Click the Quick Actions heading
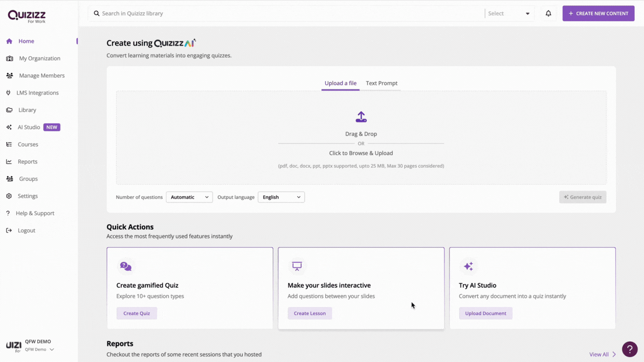 pos(130,227)
